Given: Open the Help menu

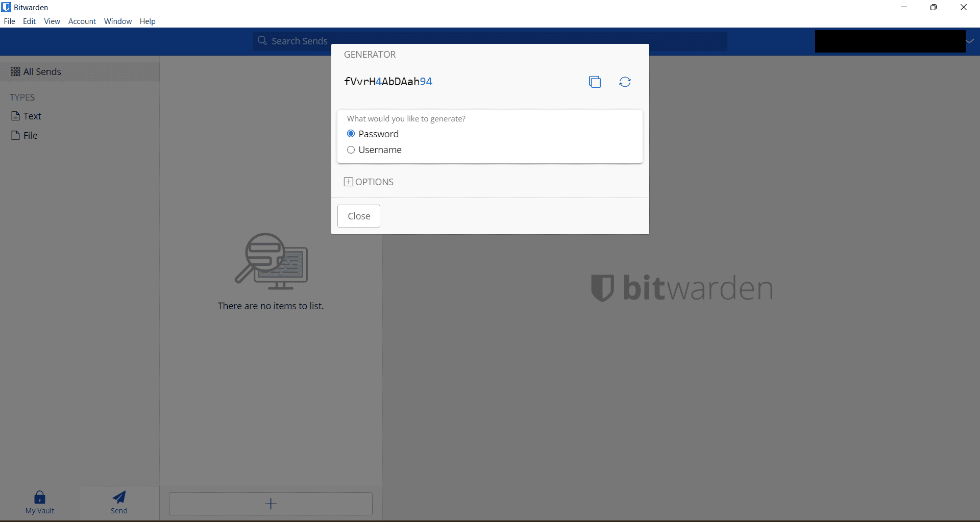Looking at the screenshot, I should point(148,21).
